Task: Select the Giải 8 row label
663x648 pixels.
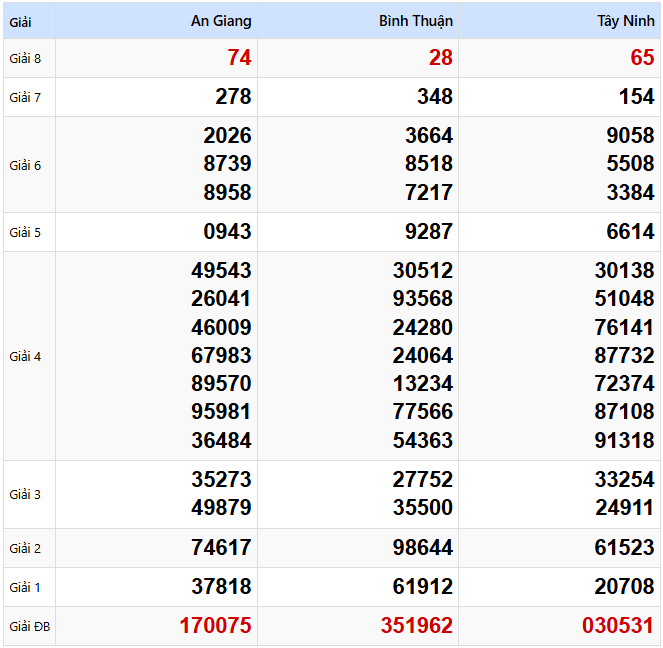Action: (26, 58)
